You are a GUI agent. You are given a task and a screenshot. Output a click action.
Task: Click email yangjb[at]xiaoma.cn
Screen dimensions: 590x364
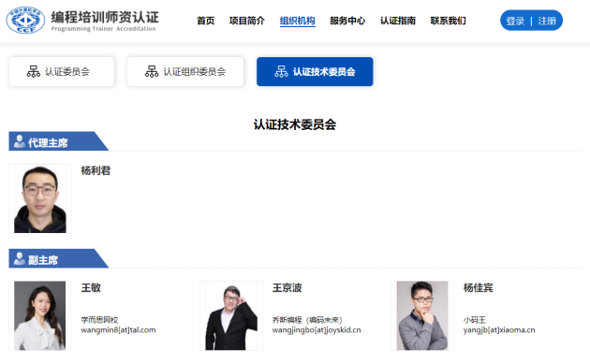[499, 330]
